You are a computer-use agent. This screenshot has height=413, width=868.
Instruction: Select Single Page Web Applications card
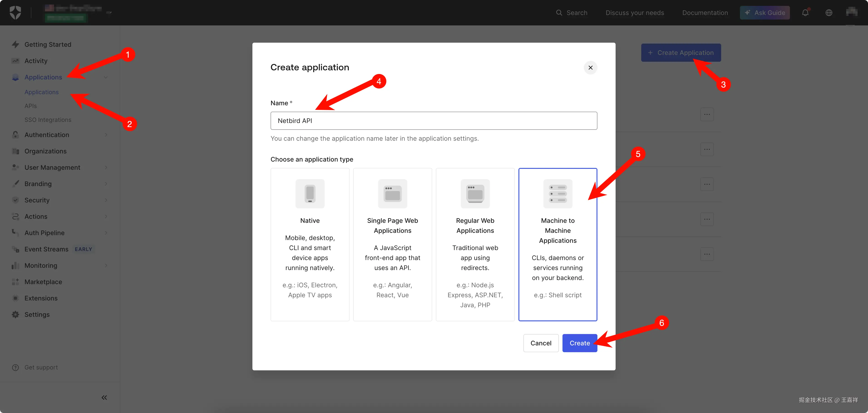(392, 245)
